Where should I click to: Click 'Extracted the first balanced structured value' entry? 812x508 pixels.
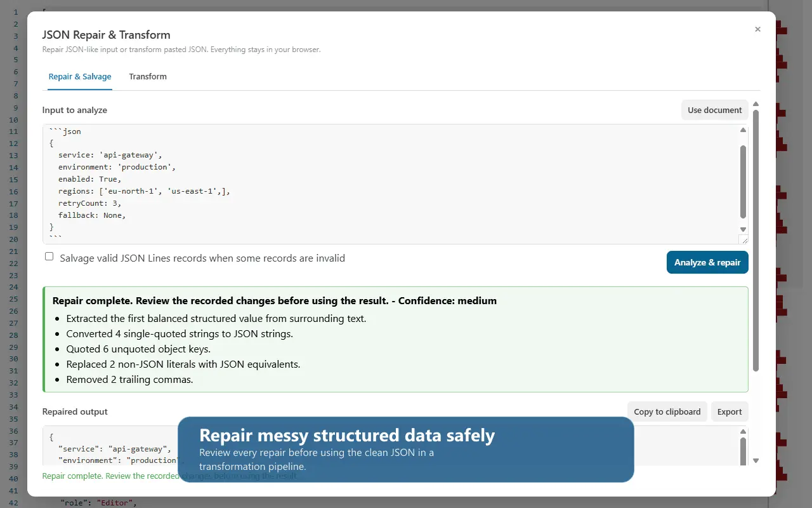[x=216, y=319]
